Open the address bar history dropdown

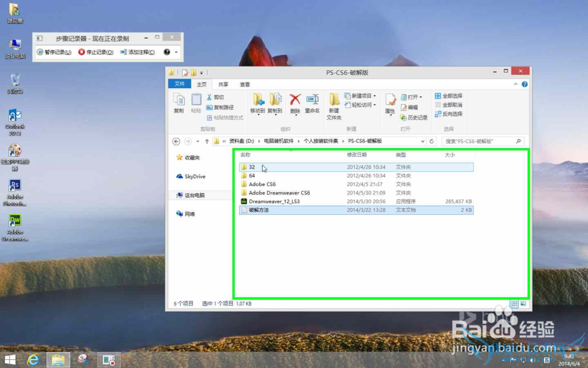[423, 141]
